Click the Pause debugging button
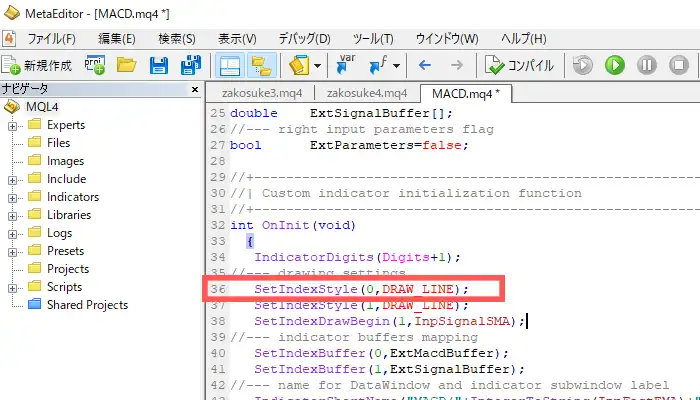The image size is (700, 400). tap(646, 65)
